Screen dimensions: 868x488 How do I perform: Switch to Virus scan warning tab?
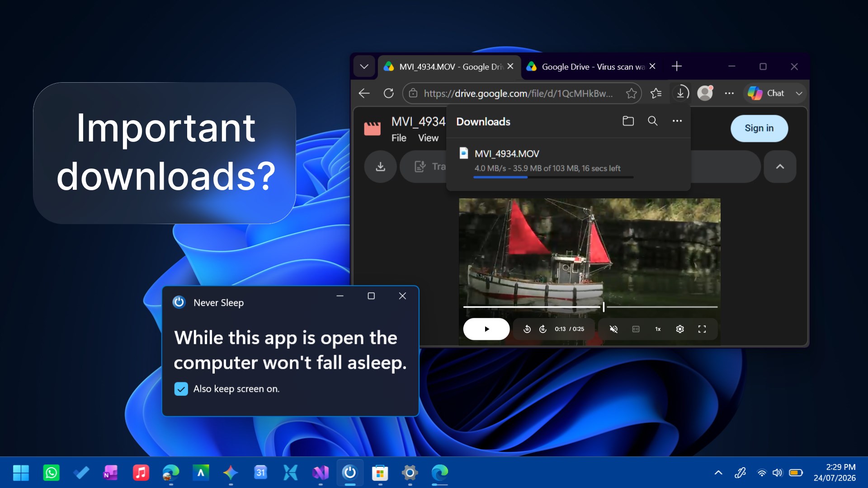[592, 66]
